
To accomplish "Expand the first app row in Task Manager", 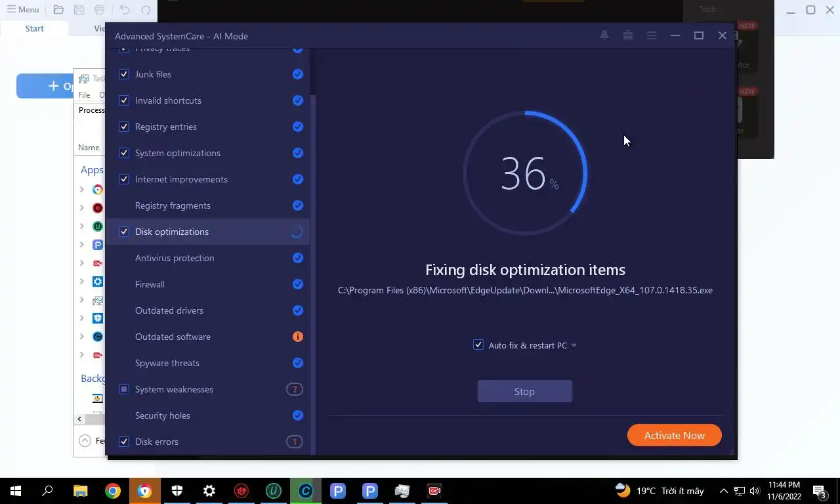I will pyautogui.click(x=81, y=190).
